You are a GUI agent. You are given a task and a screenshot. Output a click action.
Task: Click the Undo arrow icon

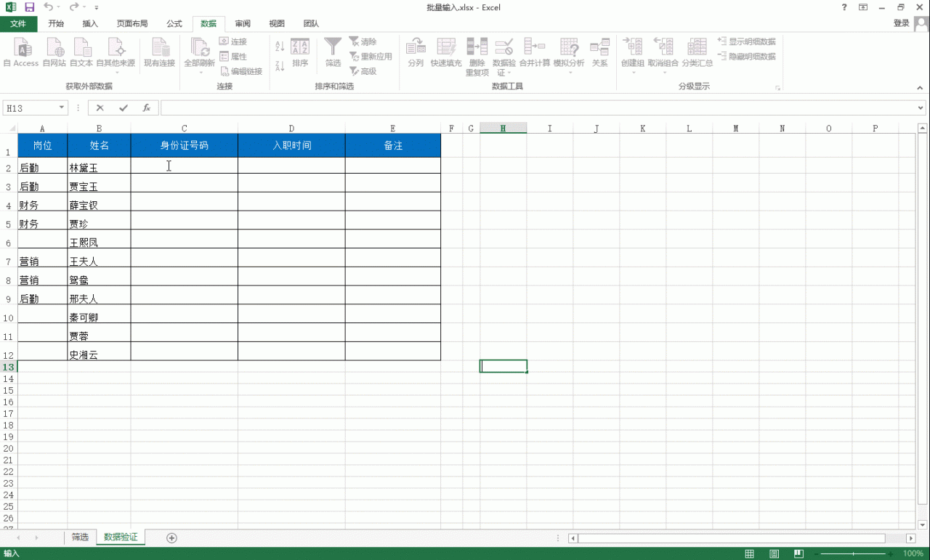click(48, 7)
